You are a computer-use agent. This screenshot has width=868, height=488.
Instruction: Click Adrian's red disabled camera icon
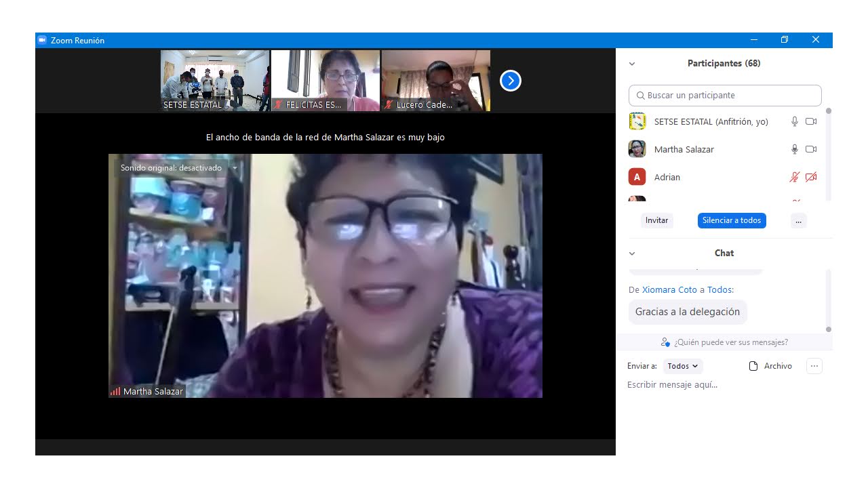click(x=811, y=177)
